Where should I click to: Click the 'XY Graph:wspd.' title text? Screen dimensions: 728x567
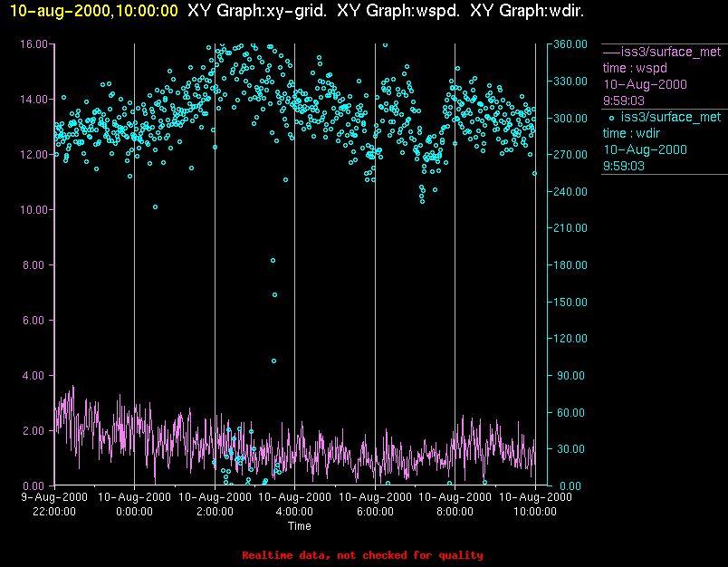click(398, 11)
